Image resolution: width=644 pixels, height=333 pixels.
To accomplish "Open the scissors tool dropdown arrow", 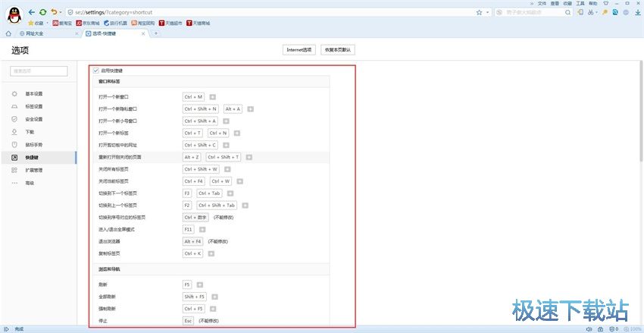I will coord(596,13).
